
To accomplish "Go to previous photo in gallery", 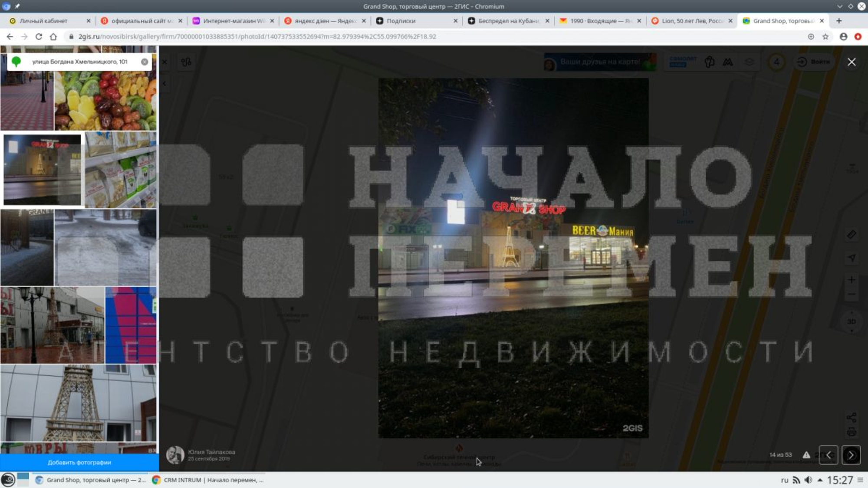I will coord(828,455).
